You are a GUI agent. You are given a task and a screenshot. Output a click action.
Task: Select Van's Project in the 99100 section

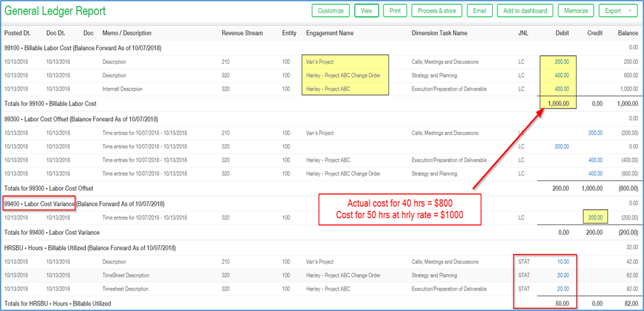click(x=320, y=62)
